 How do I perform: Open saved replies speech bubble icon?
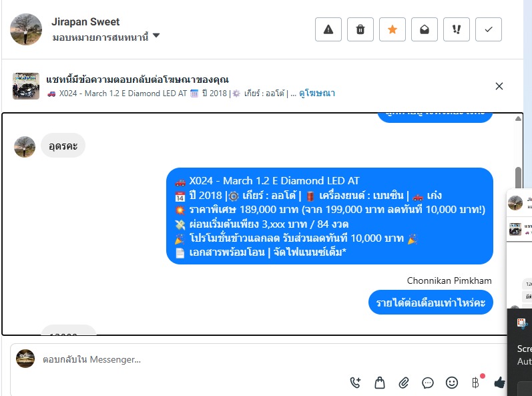(428, 383)
